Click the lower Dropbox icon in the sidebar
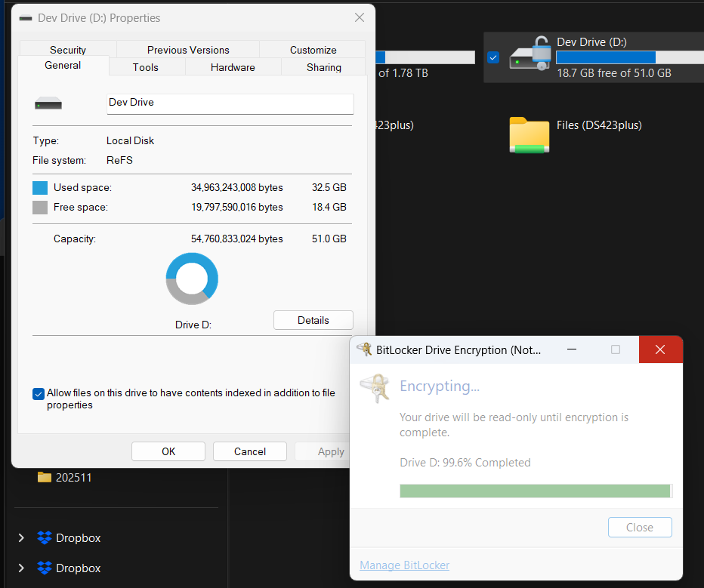This screenshot has height=588, width=704. (43, 568)
